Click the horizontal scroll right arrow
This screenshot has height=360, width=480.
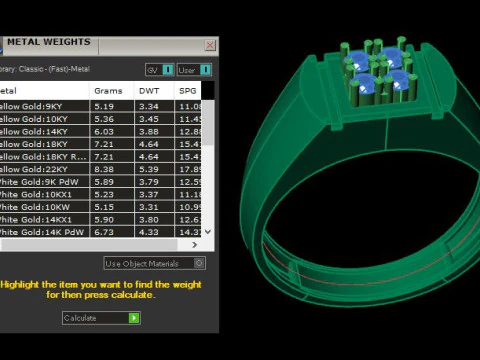click(195, 245)
